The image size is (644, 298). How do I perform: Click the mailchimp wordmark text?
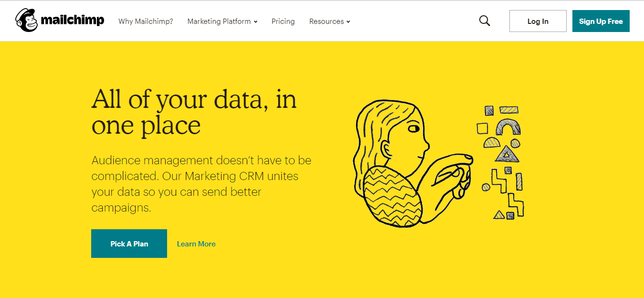click(72, 21)
